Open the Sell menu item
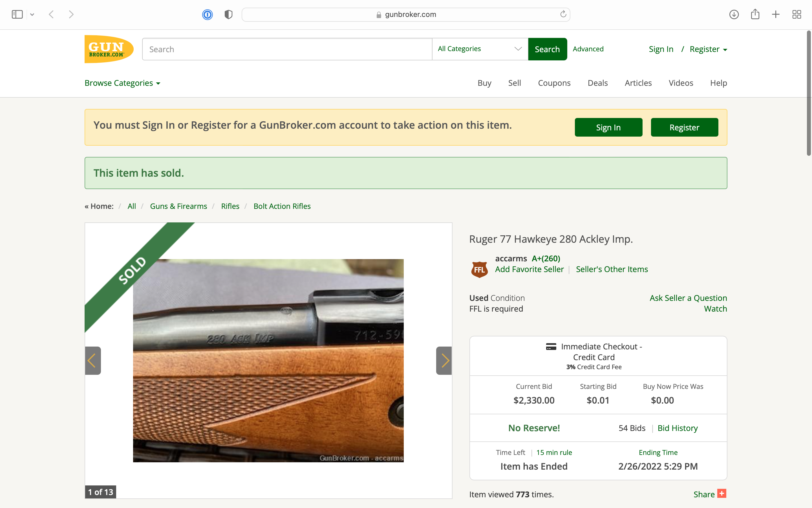Viewport: 812px width, 508px height. click(x=514, y=83)
